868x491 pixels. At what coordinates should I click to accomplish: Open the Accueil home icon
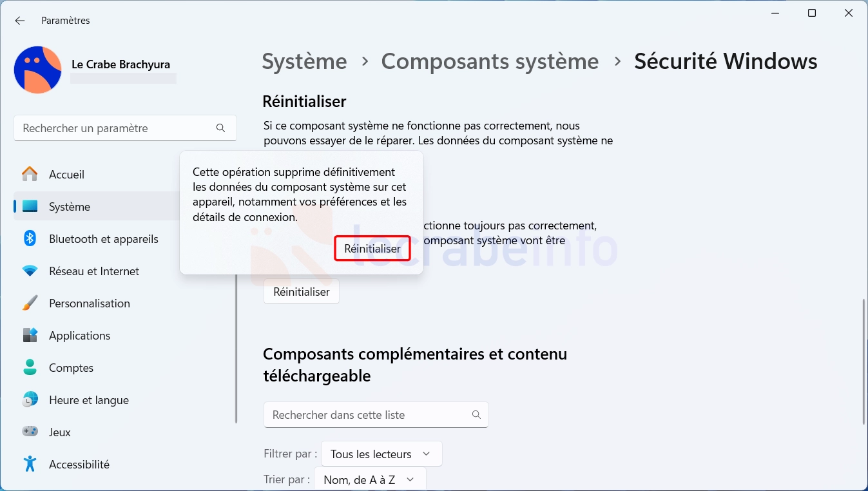click(x=30, y=174)
